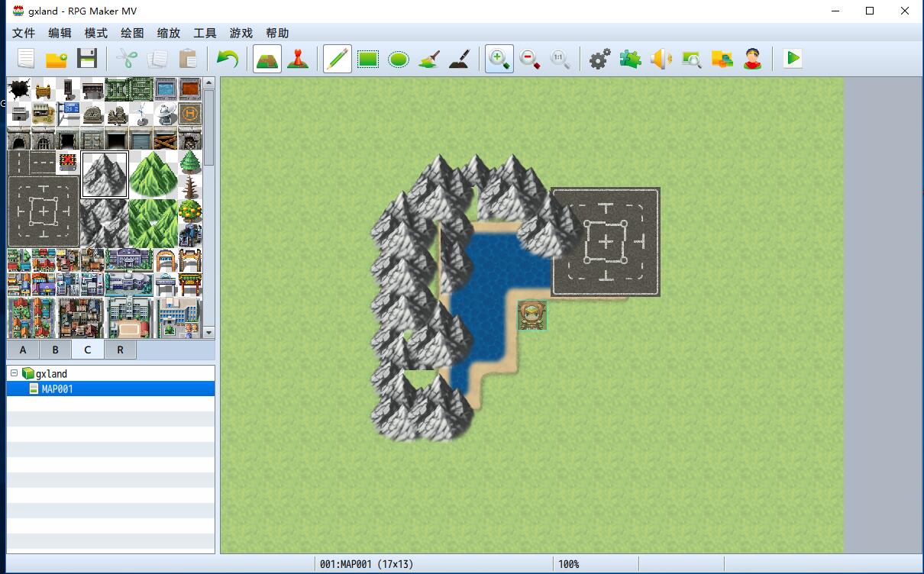The image size is (924, 574).
Task: Click player start character on map
Action: [x=532, y=315]
